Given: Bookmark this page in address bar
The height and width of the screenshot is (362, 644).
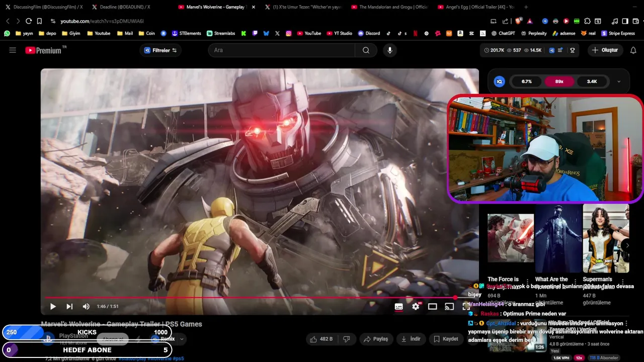Looking at the screenshot, I should coord(39,21).
